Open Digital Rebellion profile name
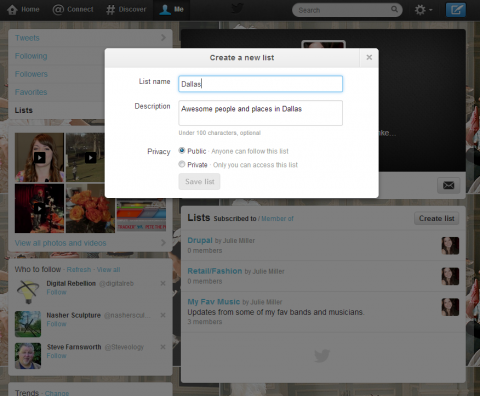The image size is (480, 396). tap(71, 283)
